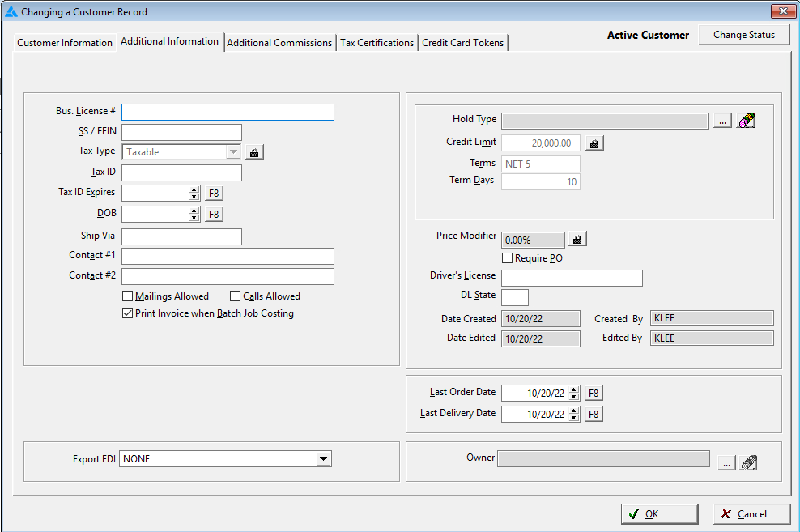Click the Contact #1 field

(228, 256)
